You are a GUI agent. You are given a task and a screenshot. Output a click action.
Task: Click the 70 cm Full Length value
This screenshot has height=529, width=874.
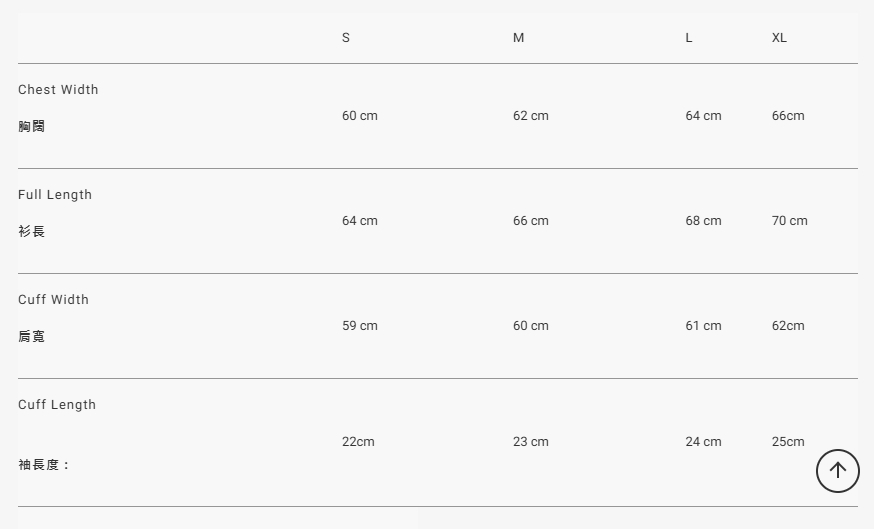tap(790, 221)
